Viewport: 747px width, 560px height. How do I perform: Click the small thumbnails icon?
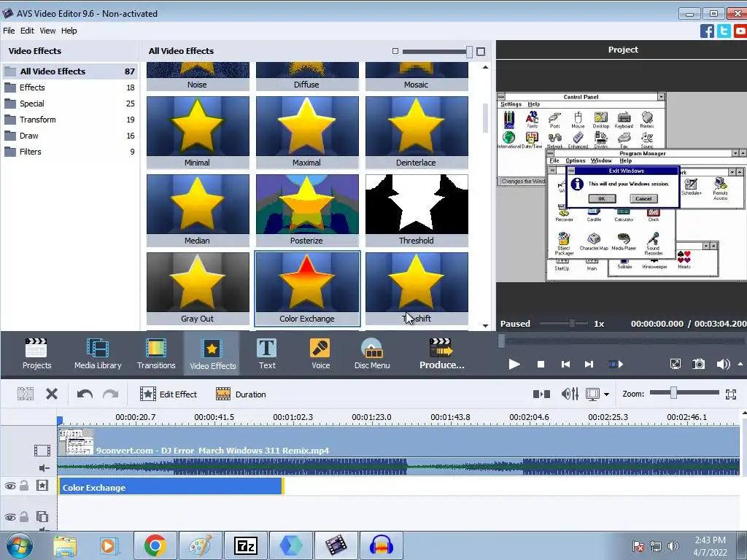[395, 51]
